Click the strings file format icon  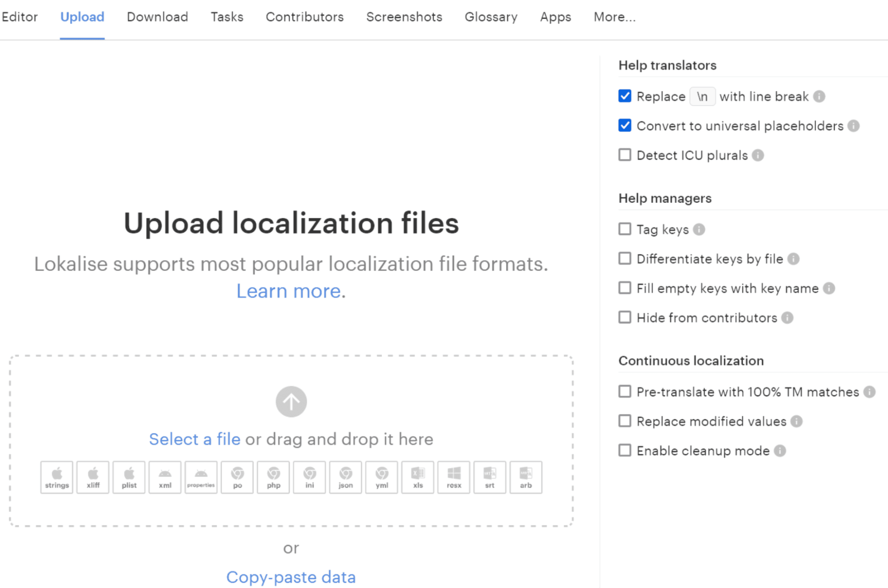click(x=57, y=477)
